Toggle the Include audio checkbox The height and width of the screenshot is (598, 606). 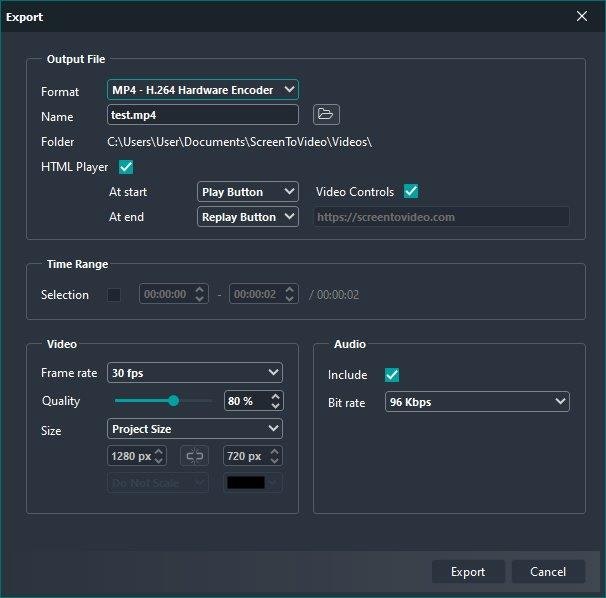coord(392,375)
